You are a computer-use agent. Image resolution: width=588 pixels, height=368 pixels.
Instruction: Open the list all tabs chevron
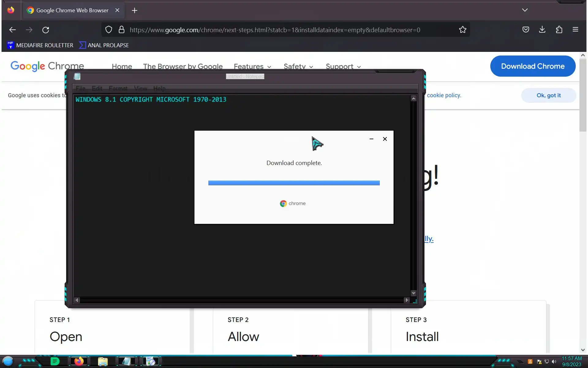(x=525, y=10)
